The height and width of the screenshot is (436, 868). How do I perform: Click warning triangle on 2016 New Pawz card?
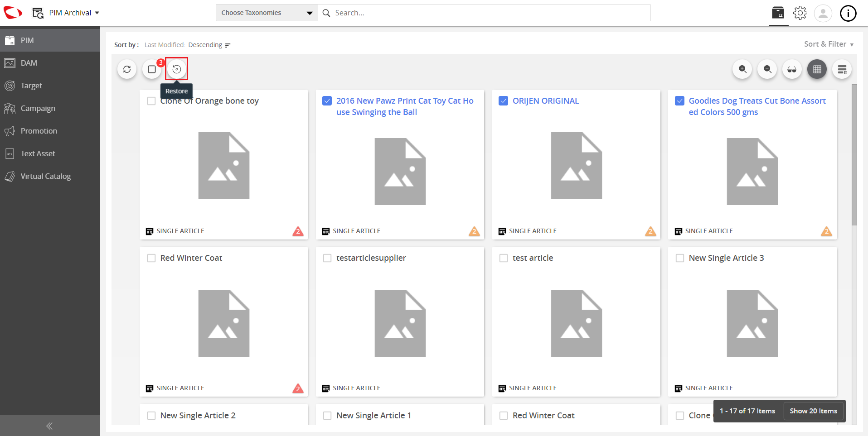[474, 231]
